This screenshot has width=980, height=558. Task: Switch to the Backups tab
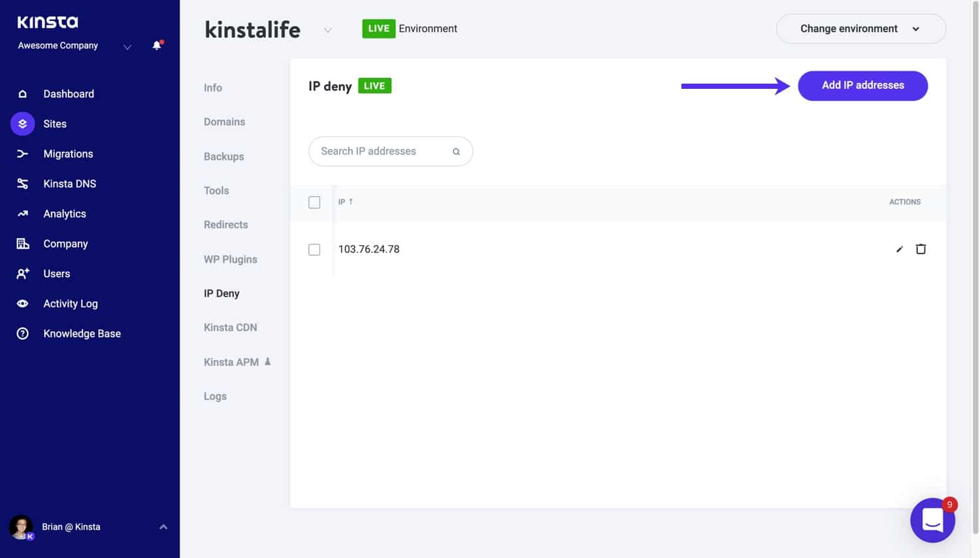[x=223, y=156]
